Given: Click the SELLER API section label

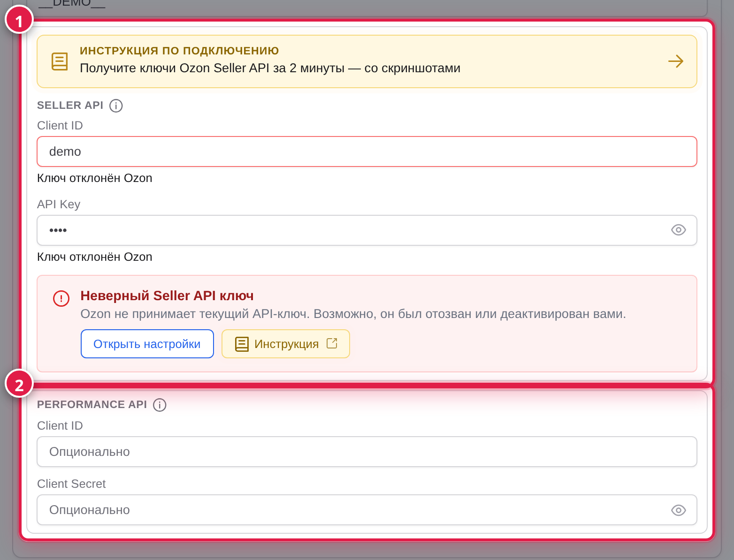Looking at the screenshot, I should click(x=70, y=106).
